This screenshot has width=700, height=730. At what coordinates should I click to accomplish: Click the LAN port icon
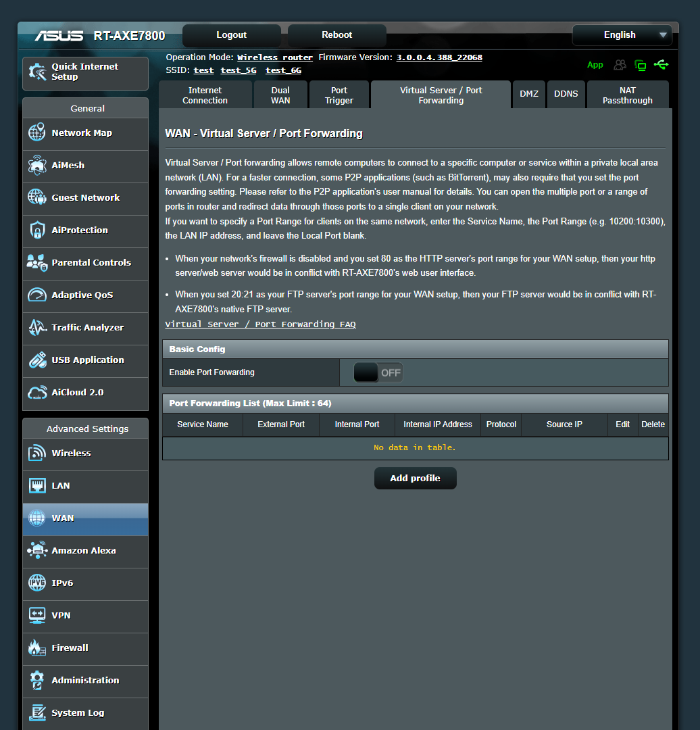point(37,485)
